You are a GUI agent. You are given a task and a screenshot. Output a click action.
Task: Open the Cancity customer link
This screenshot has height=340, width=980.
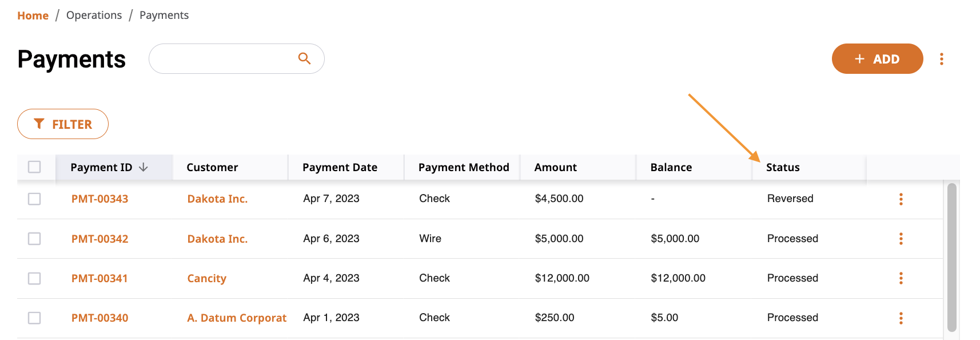(206, 279)
